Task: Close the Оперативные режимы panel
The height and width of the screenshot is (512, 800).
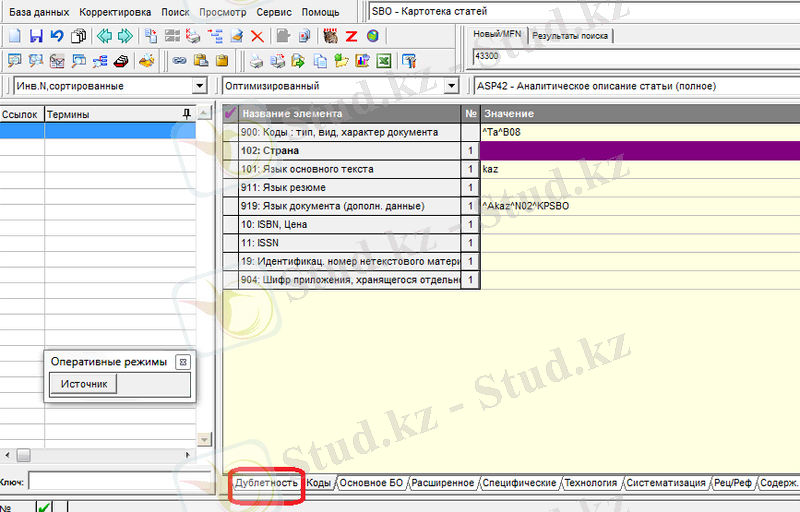Action: tap(183, 362)
